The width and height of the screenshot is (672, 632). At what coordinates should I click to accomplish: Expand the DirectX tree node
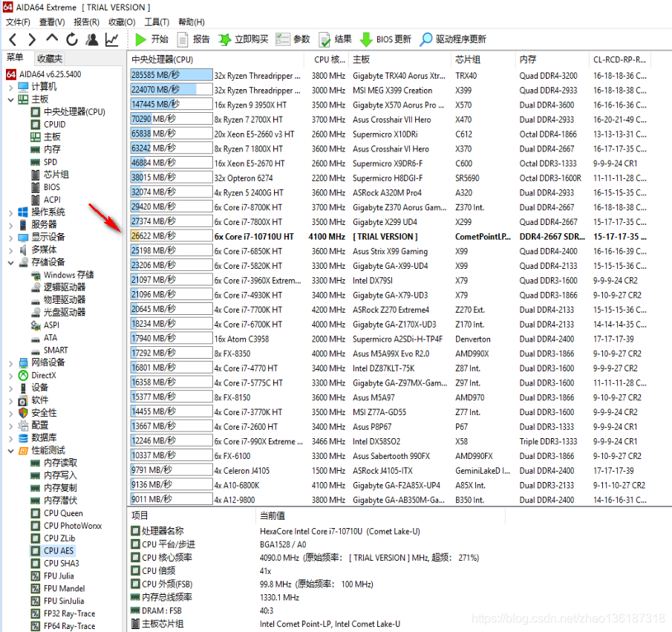[10, 376]
